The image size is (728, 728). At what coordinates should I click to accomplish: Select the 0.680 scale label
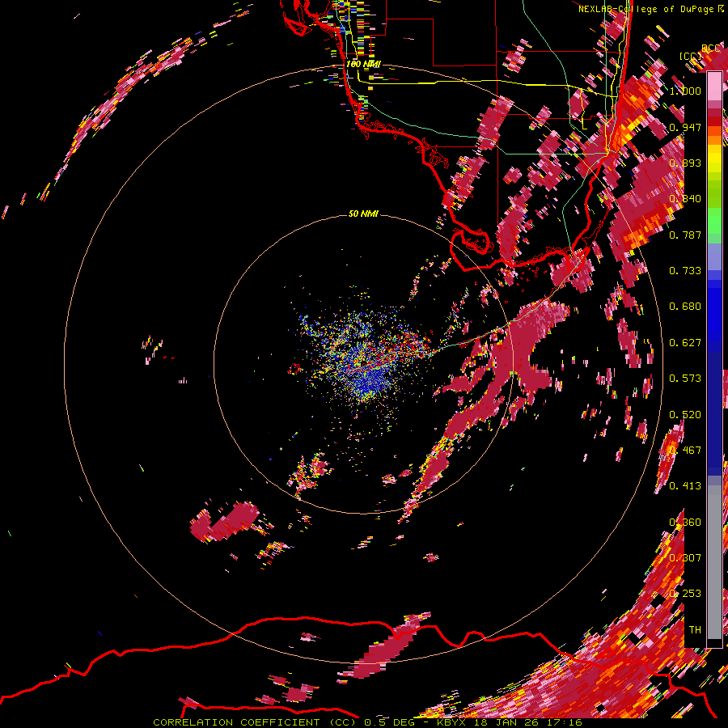685,307
